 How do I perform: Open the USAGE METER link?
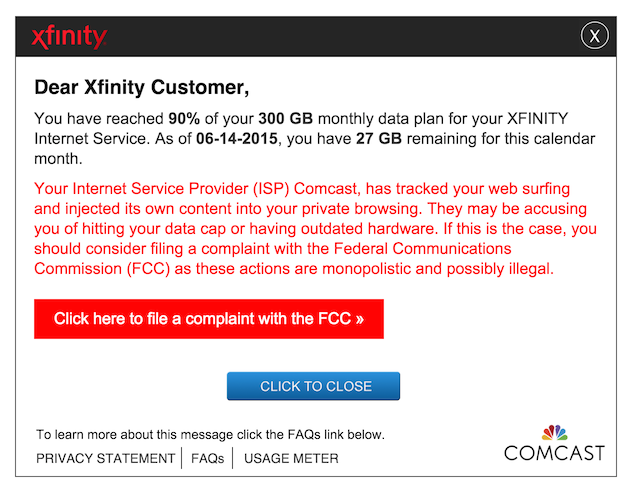pos(291,458)
